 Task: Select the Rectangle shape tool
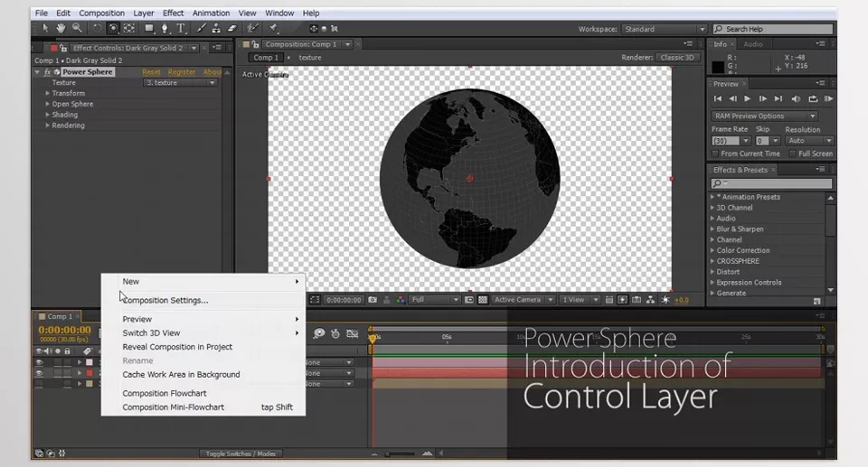point(149,28)
